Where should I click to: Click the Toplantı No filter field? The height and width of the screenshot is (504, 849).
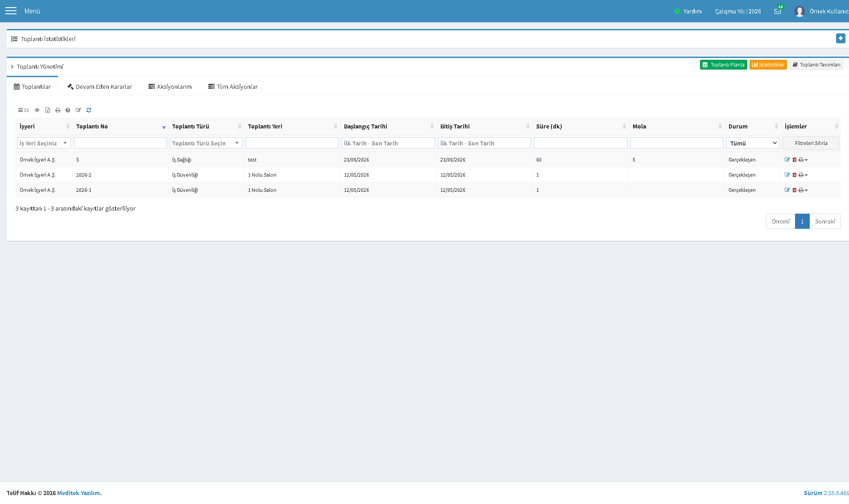[x=120, y=143]
